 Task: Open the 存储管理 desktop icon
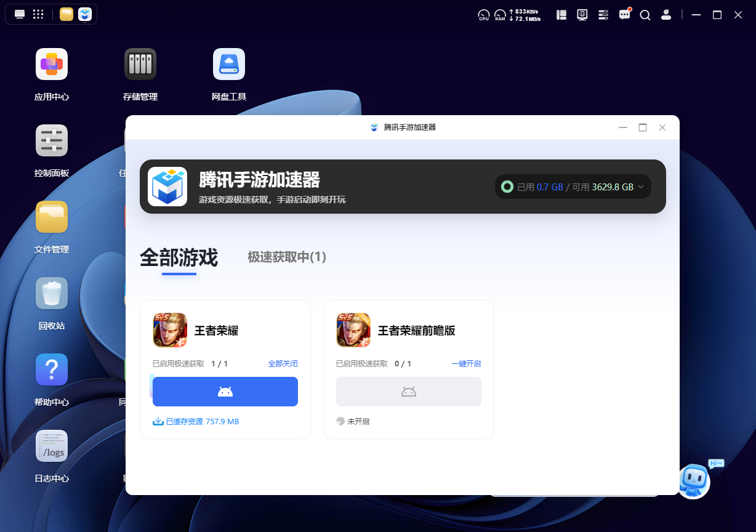click(x=140, y=64)
